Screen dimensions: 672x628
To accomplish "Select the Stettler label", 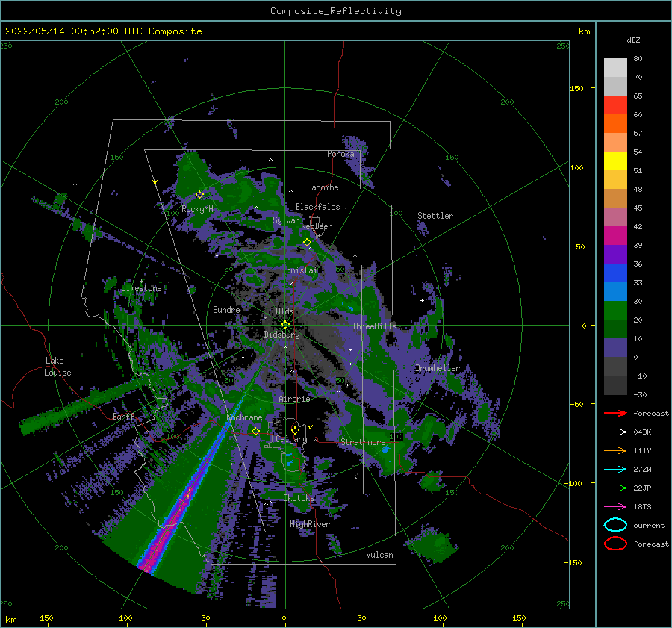I will coord(435,216).
